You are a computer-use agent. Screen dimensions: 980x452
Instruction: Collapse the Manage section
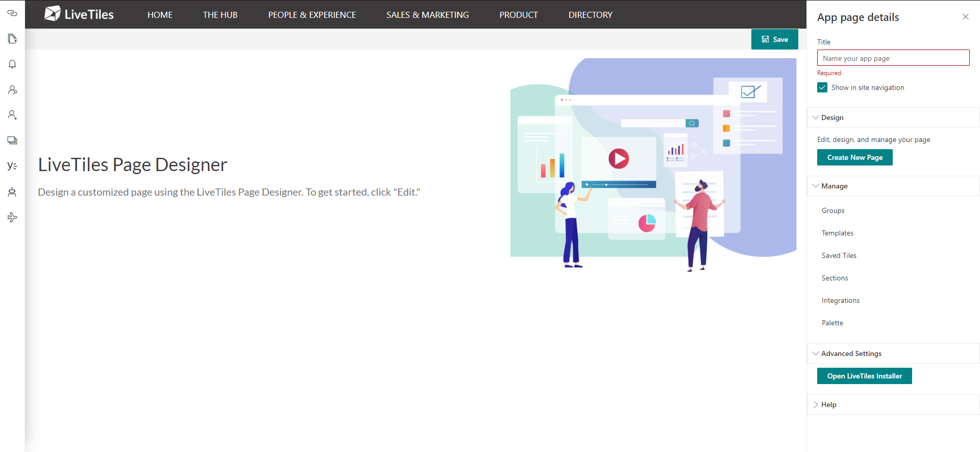point(893,186)
